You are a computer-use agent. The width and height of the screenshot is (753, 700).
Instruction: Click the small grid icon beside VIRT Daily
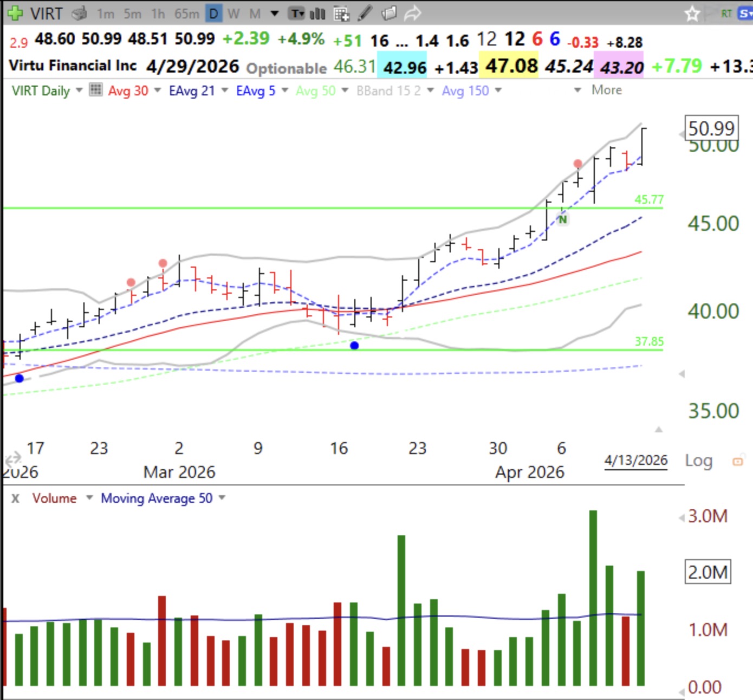coord(95,89)
